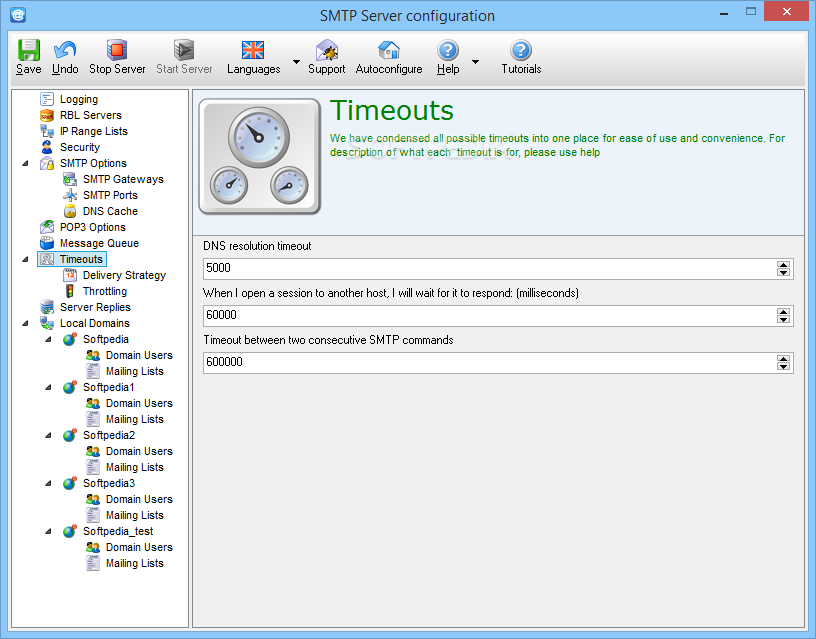Select the Softpedia3 domain label
The height and width of the screenshot is (639, 816).
[109, 483]
